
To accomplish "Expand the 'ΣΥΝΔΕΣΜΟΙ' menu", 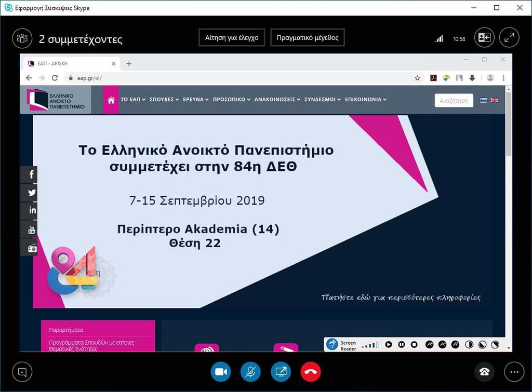I will (x=322, y=99).
